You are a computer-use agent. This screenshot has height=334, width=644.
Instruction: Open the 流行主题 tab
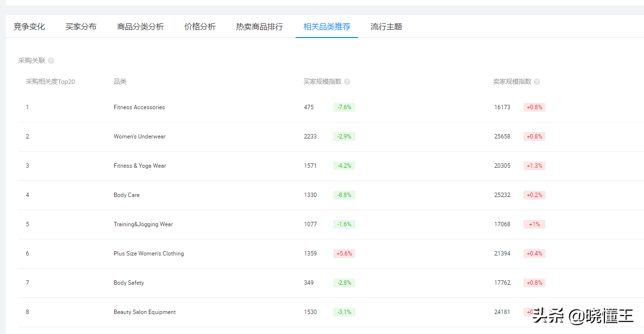386,27
